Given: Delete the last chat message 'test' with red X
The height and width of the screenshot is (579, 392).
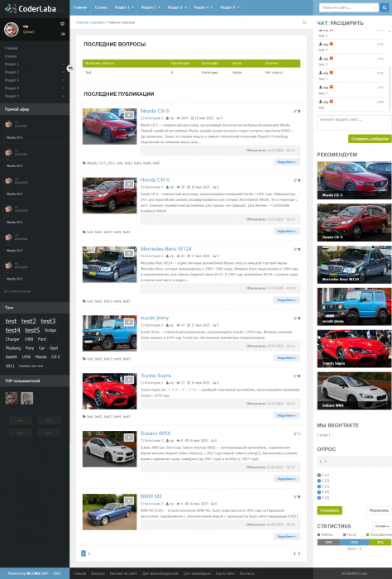Looking at the screenshot, I should click(x=331, y=101).
